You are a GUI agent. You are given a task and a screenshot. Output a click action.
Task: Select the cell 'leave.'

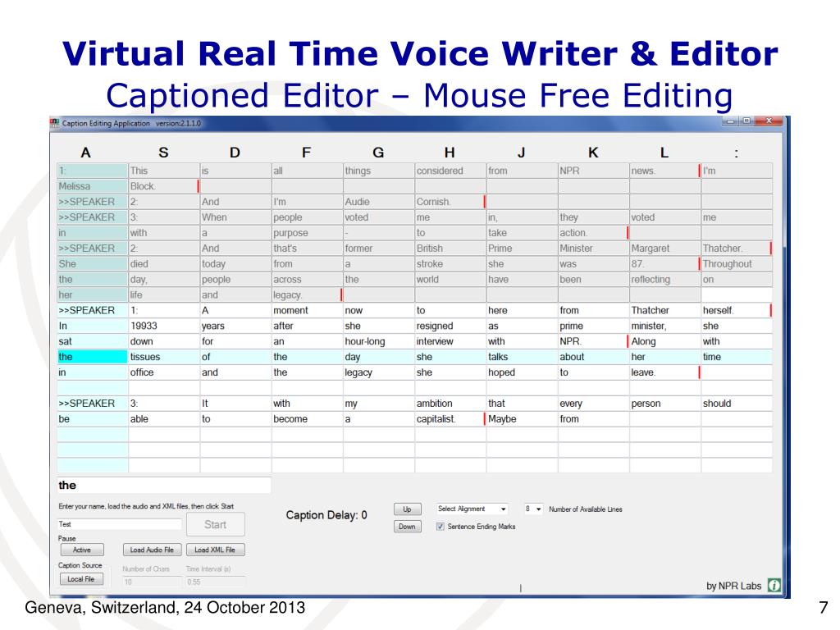pyautogui.click(x=664, y=372)
